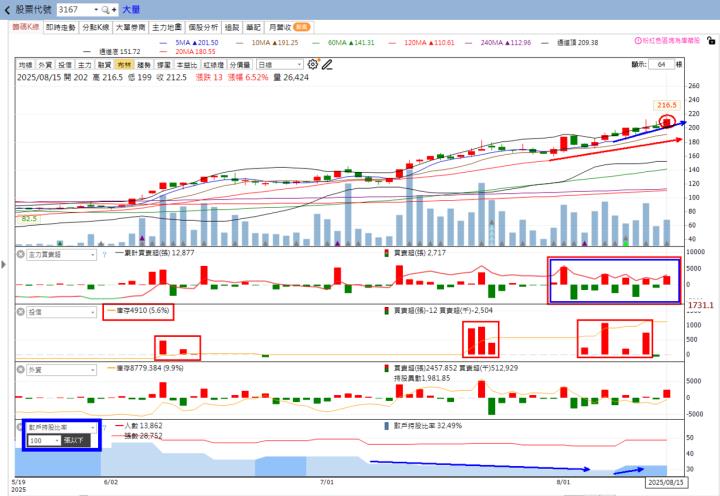
Task: Toggle the padlock icon at top right
Action: [x=711, y=41]
